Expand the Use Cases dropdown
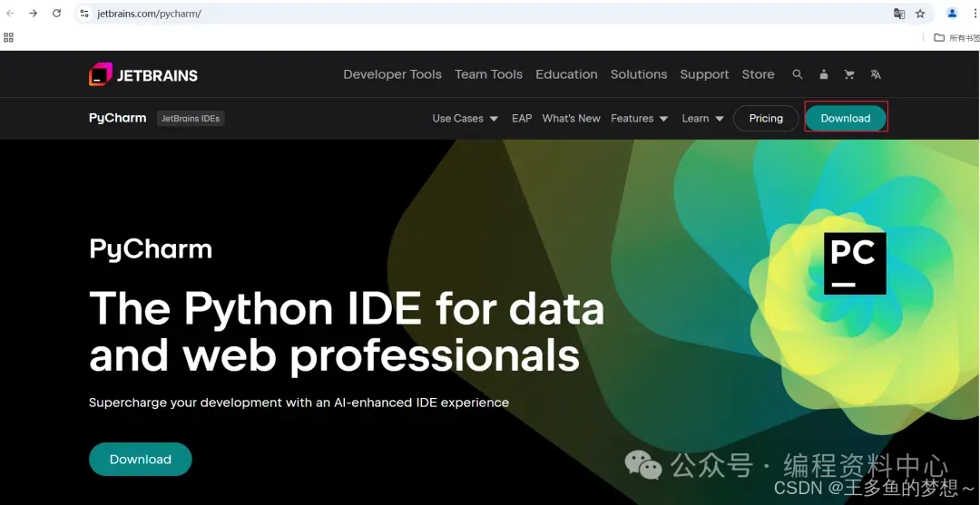Image resolution: width=980 pixels, height=505 pixels. pyautogui.click(x=465, y=118)
